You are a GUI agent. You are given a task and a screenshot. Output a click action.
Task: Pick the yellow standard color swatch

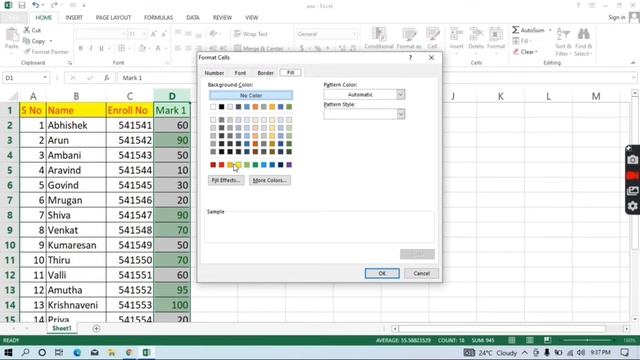click(x=238, y=164)
